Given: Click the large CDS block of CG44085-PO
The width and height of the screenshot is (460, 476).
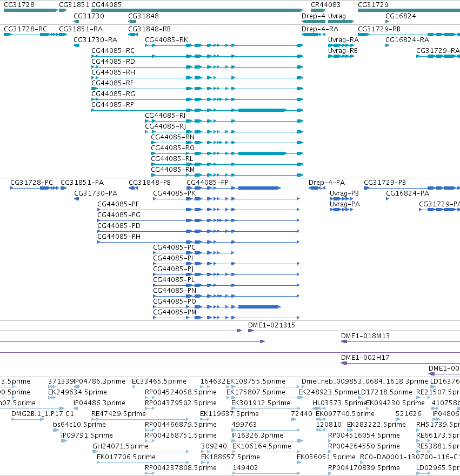Looking at the screenshot, I should (x=259, y=307).
